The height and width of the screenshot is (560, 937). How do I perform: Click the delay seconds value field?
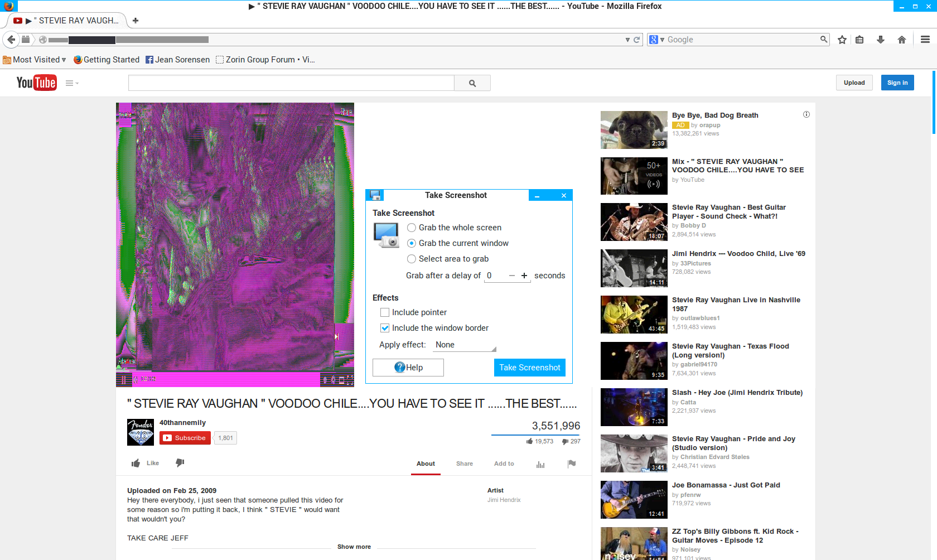495,276
